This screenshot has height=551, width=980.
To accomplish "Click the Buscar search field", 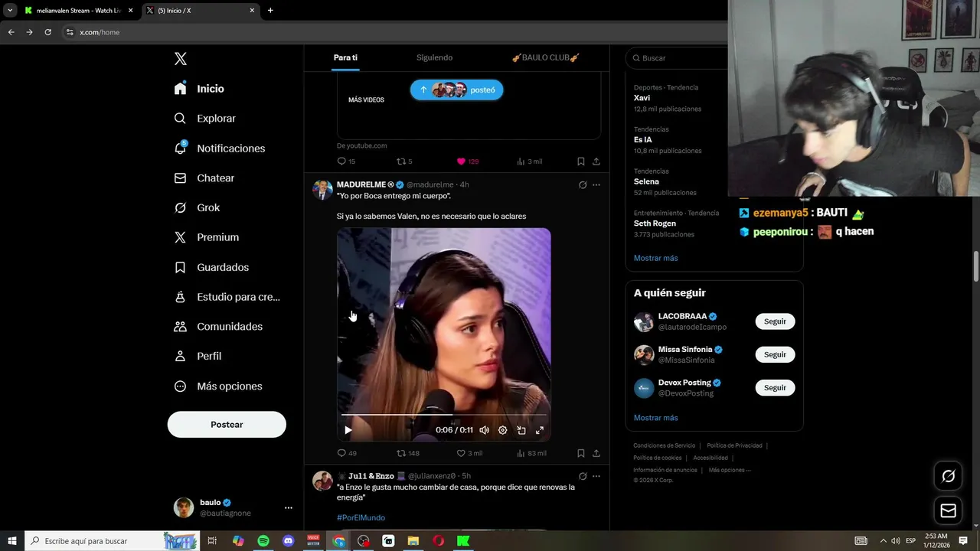I will [x=678, y=58].
